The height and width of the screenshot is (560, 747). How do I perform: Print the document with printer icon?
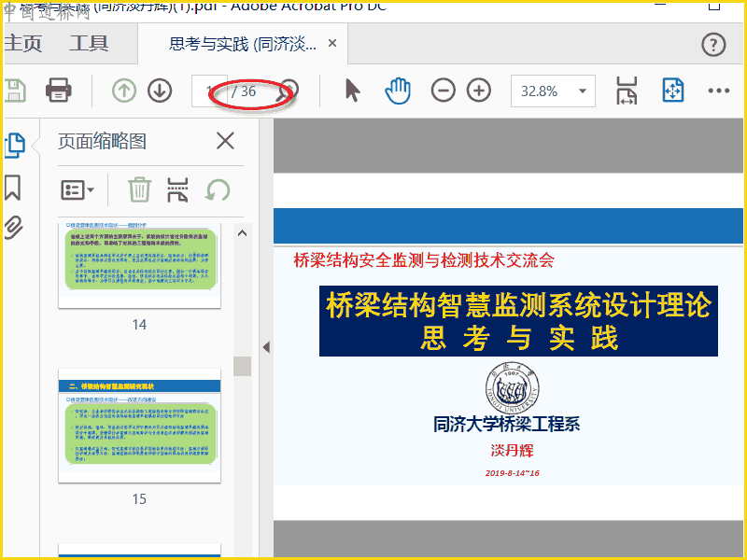pyautogui.click(x=59, y=90)
